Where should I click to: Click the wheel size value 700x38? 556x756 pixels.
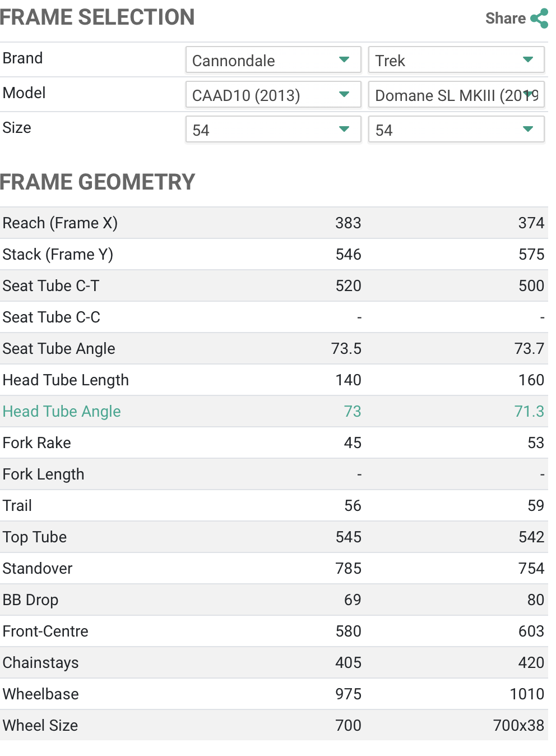click(518, 726)
